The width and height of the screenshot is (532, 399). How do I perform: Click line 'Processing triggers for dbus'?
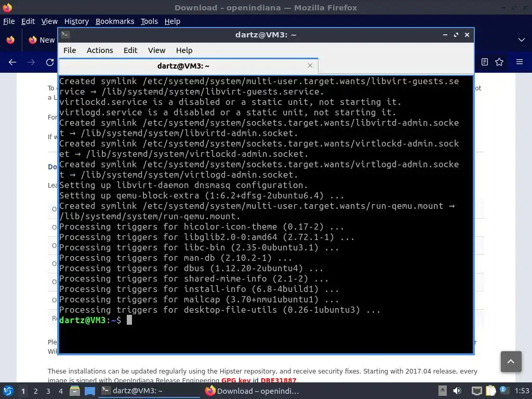tap(191, 269)
